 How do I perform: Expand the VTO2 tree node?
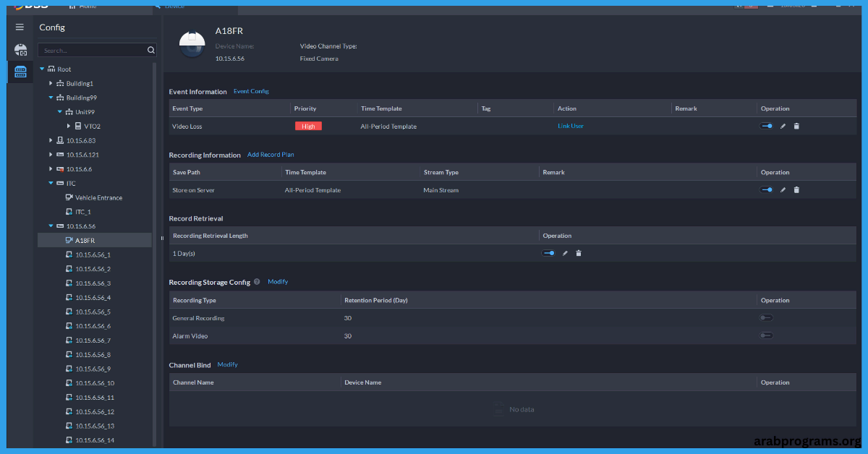pyautogui.click(x=69, y=127)
